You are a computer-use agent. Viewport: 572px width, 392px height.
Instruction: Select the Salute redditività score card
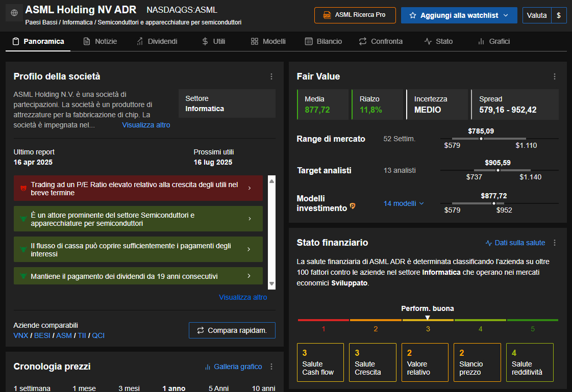pos(530,362)
